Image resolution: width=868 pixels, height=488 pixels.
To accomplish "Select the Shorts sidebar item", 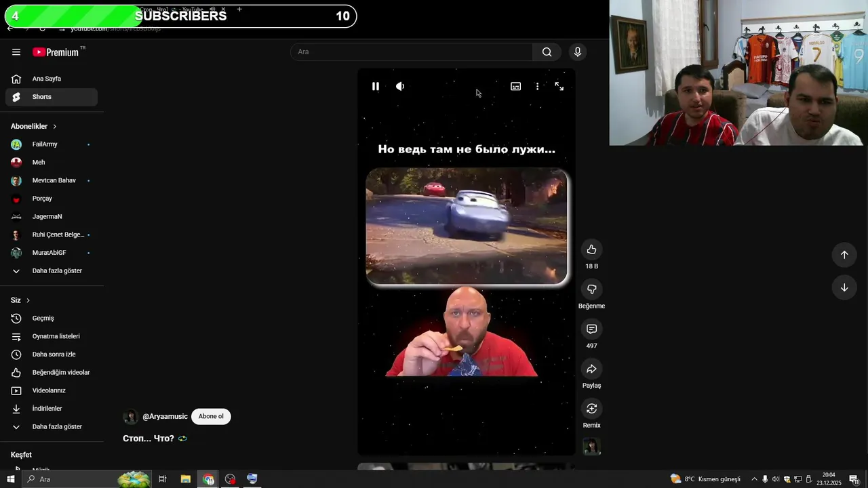I will click(x=52, y=97).
